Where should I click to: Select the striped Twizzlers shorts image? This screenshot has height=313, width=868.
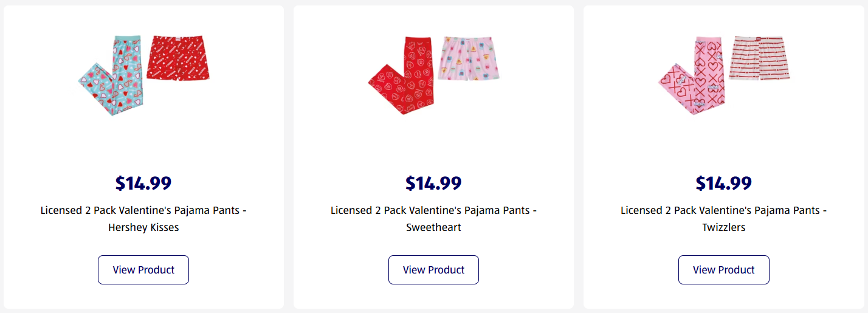(759, 58)
